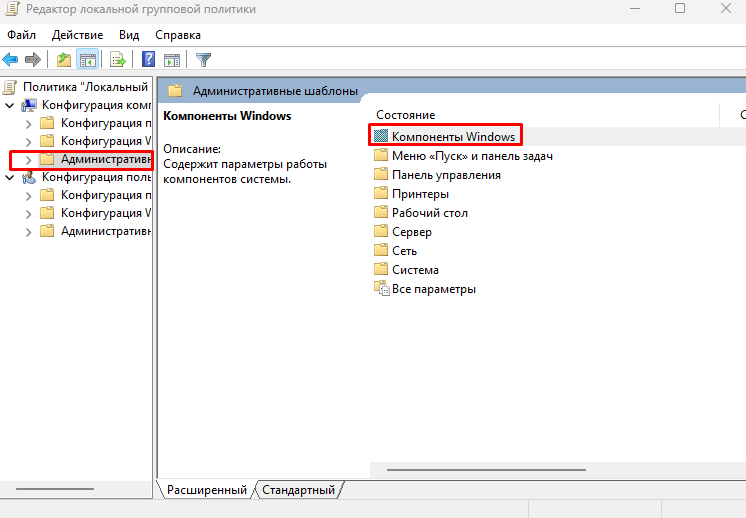Toggle the show/hide action pane toolbar icon
The height and width of the screenshot is (518, 746).
pos(172,60)
